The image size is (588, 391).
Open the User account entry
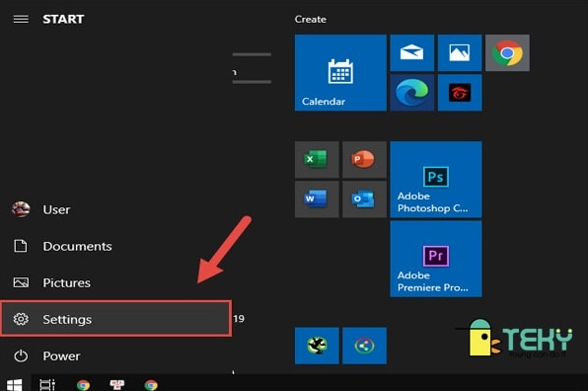click(x=115, y=209)
